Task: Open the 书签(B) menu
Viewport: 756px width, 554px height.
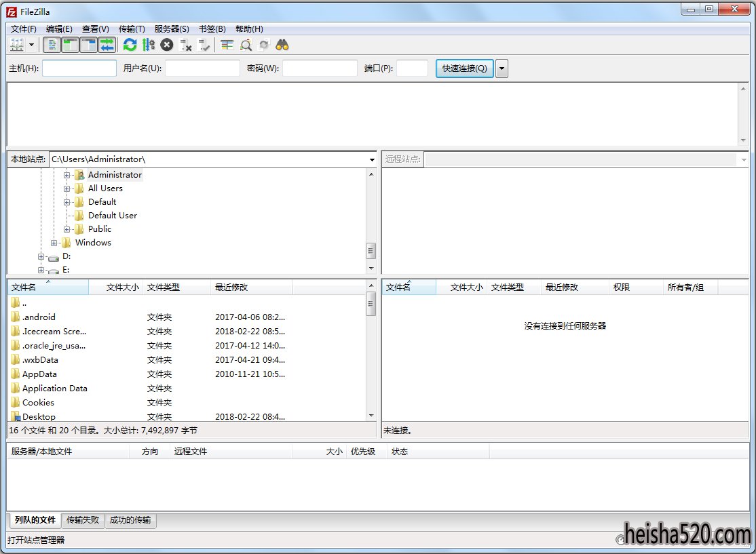Action: point(212,29)
